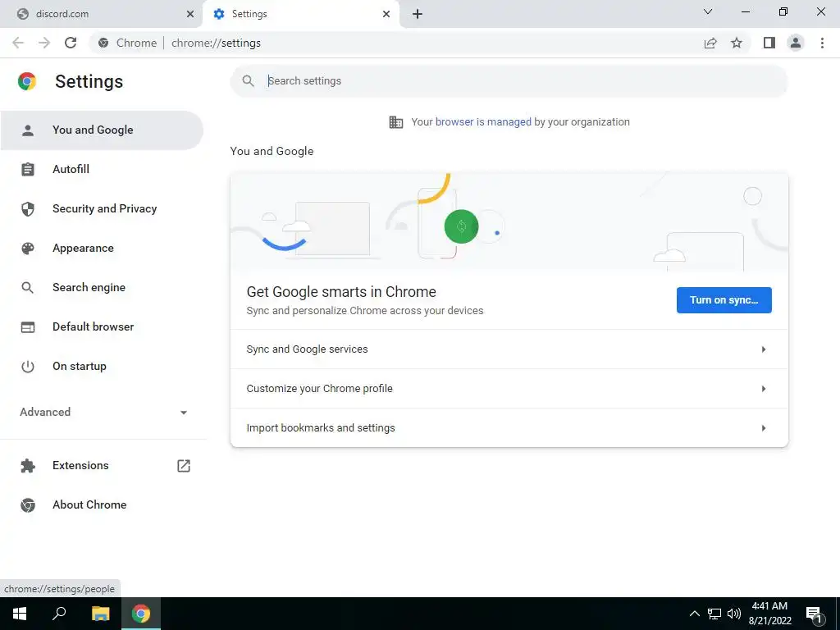Switch to the discord.com tab

(x=102, y=14)
